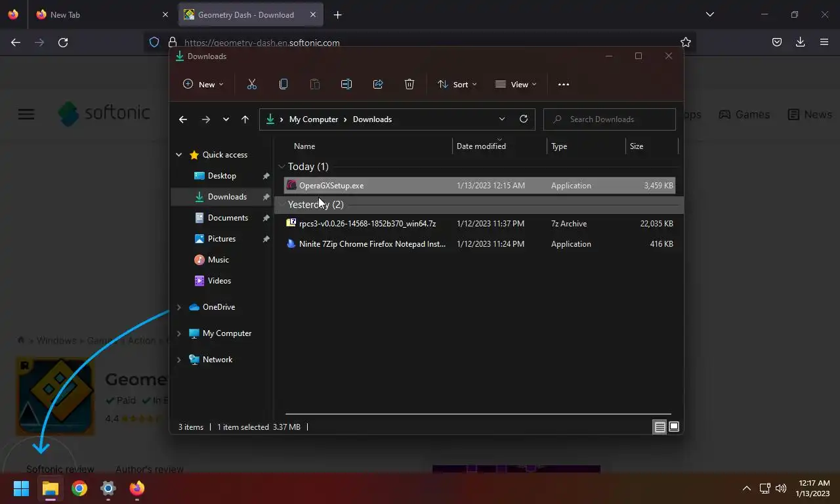Open the View dropdown menu
840x504 pixels.
pyautogui.click(x=516, y=84)
